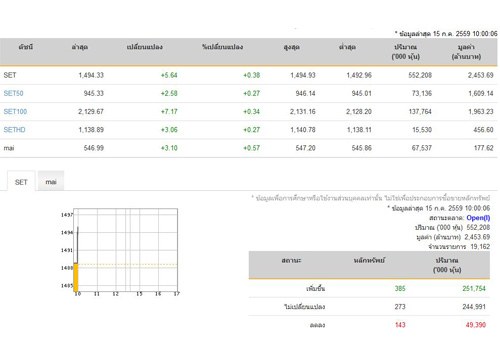Click the SETHD high value 1,140.78
This screenshot has height=360, width=500.
[303, 130]
